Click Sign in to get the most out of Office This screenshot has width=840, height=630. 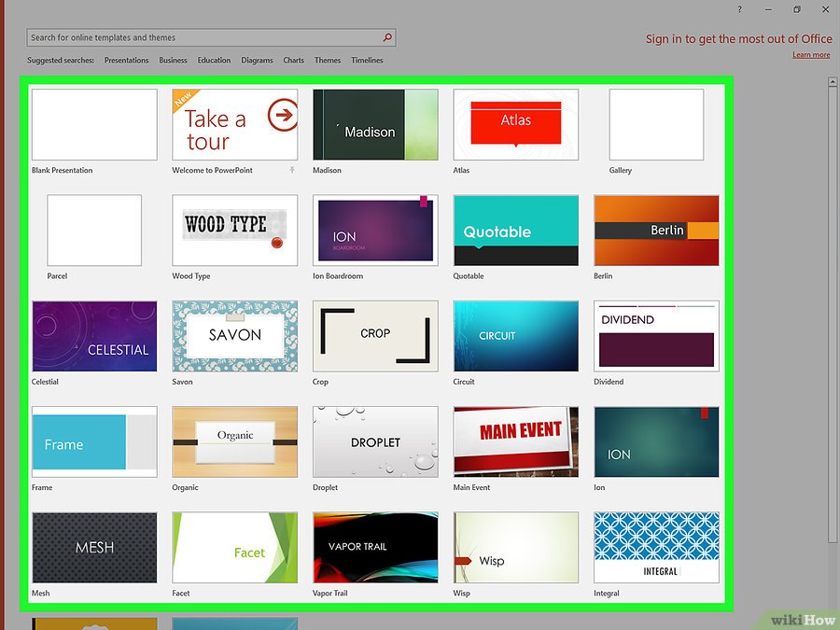738,39
